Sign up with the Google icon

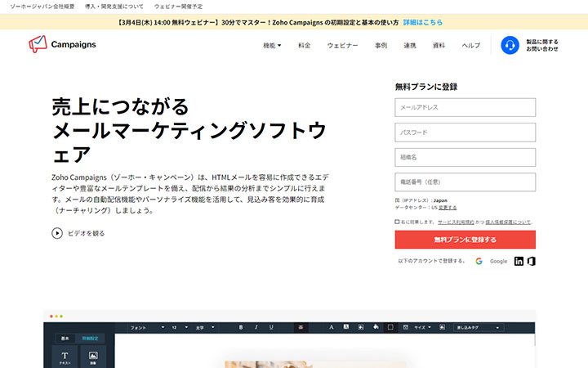pos(479,261)
